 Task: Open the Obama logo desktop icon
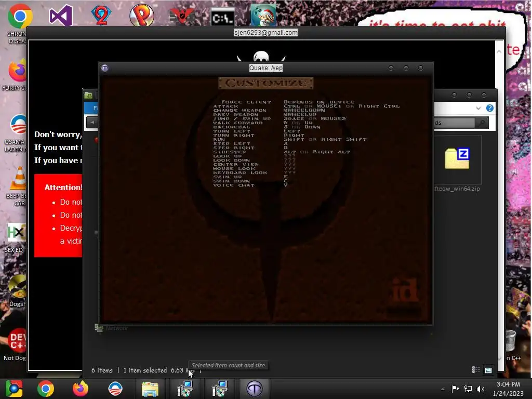(x=18, y=125)
